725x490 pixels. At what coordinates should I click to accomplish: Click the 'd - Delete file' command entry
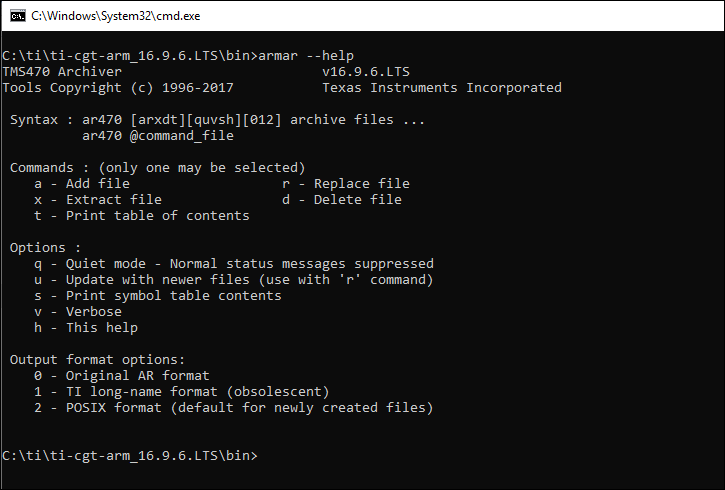(341, 200)
